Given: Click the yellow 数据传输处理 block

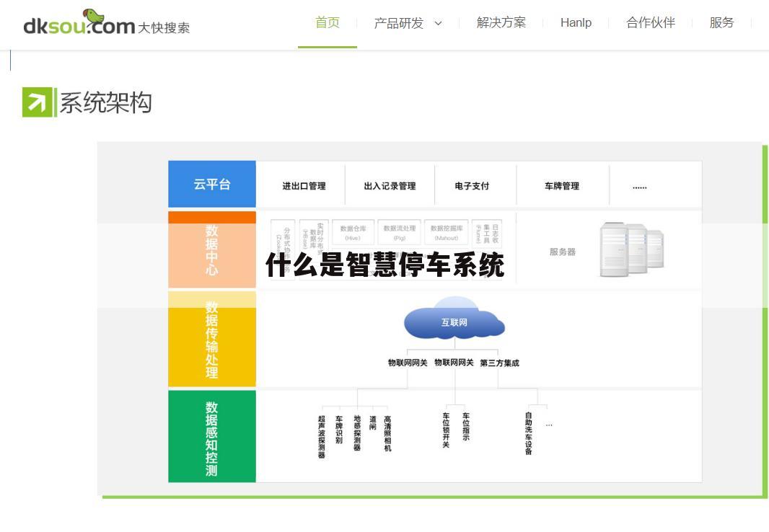Looking at the screenshot, I should 212,339.
